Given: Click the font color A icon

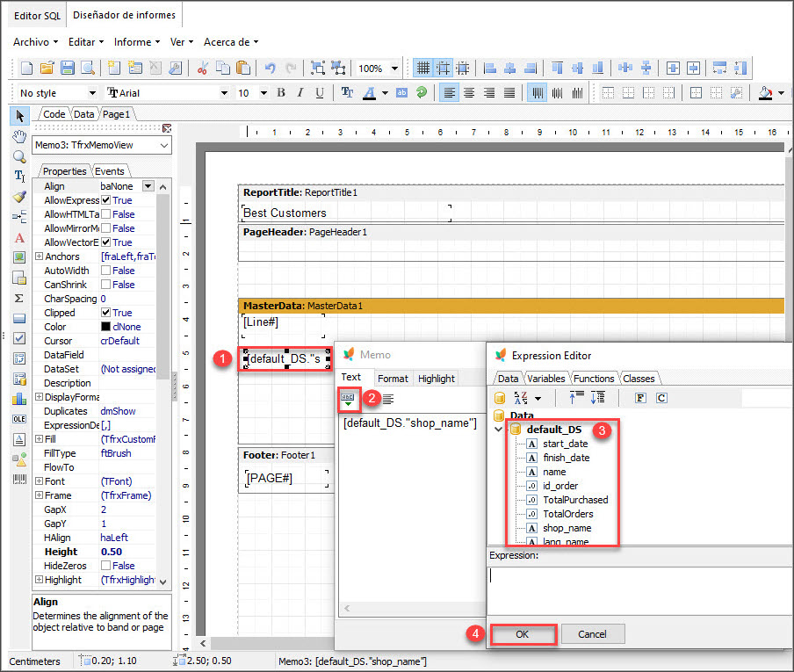Looking at the screenshot, I should (x=369, y=92).
